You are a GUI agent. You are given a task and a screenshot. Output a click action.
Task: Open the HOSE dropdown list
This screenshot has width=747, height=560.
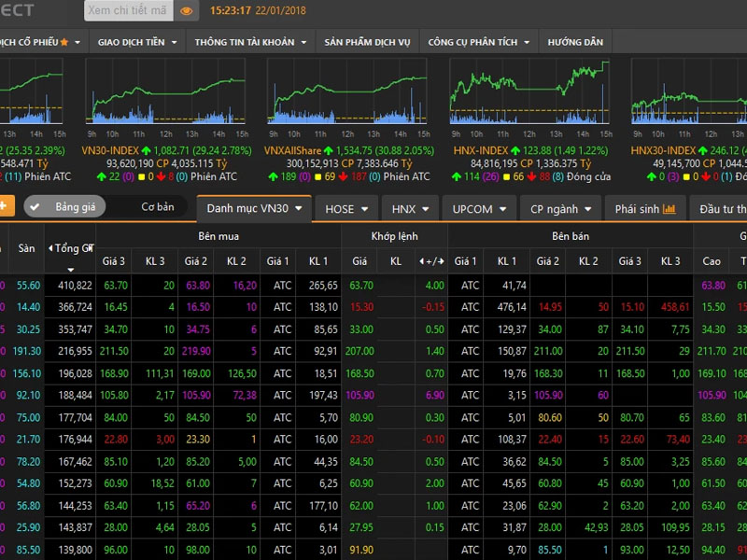coord(346,209)
